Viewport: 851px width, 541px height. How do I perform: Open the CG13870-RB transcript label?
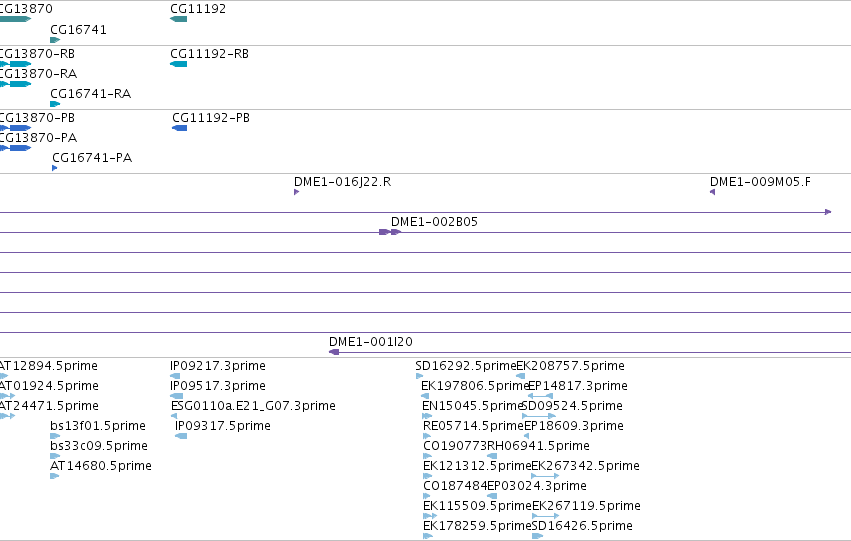click(36, 54)
